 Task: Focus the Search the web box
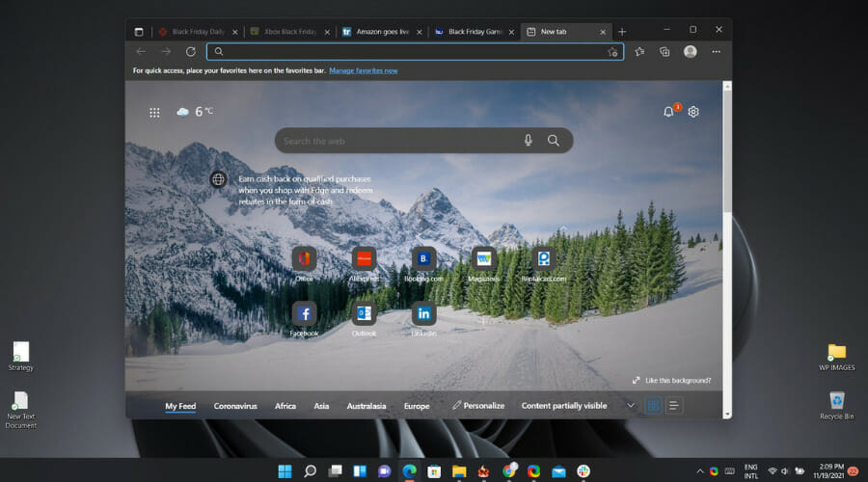click(x=423, y=141)
